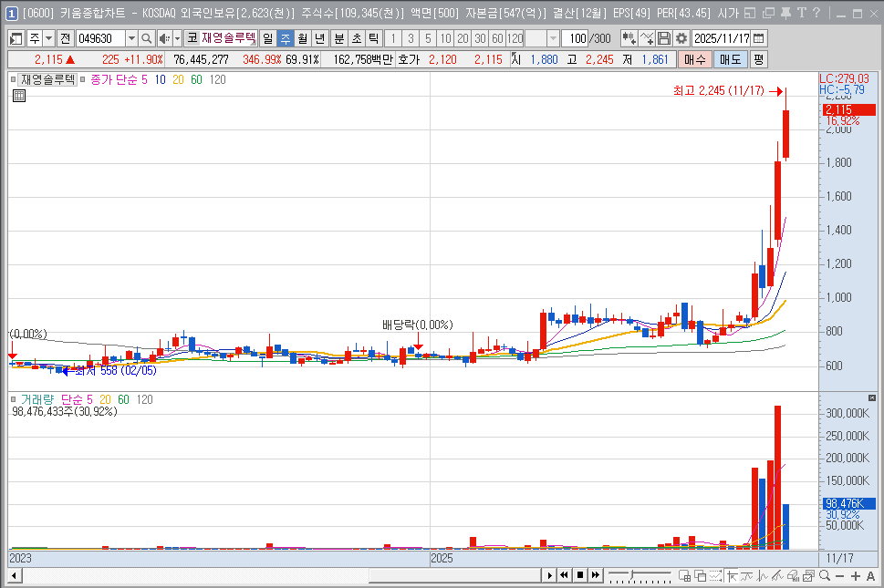
Task: Open the disabled interval combo box arrow
Action: 553,38
